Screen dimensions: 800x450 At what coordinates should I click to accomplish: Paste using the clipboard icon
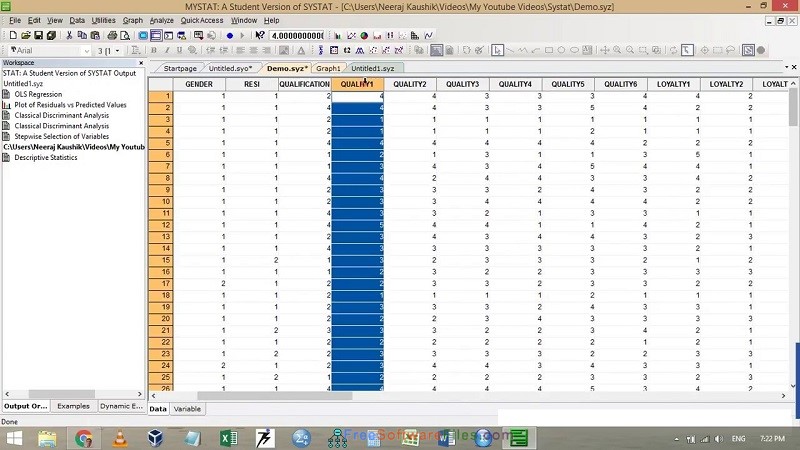(x=95, y=35)
